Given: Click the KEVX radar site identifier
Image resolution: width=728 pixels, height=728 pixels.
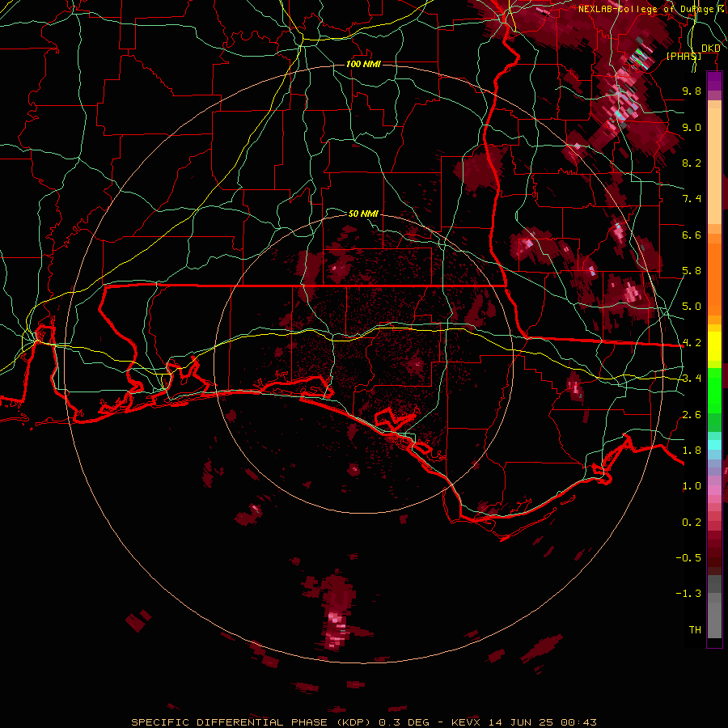Looking at the screenshot, I should tap(468, 722).
